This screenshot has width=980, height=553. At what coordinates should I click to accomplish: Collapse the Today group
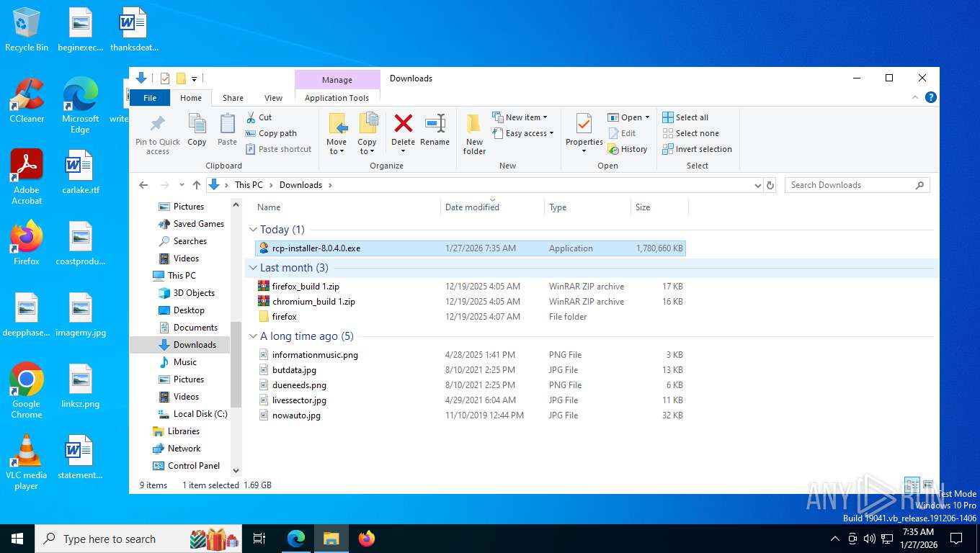coord(253,230)
